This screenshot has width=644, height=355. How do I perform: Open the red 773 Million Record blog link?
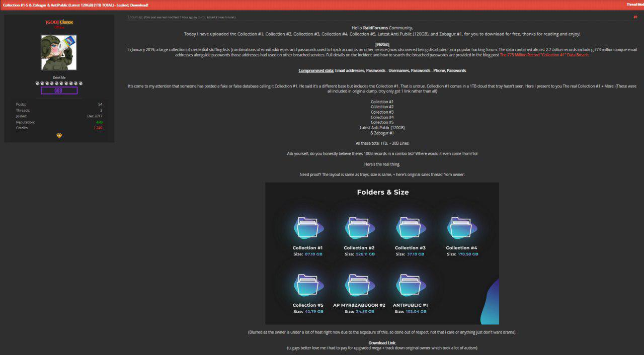[544, 54]
